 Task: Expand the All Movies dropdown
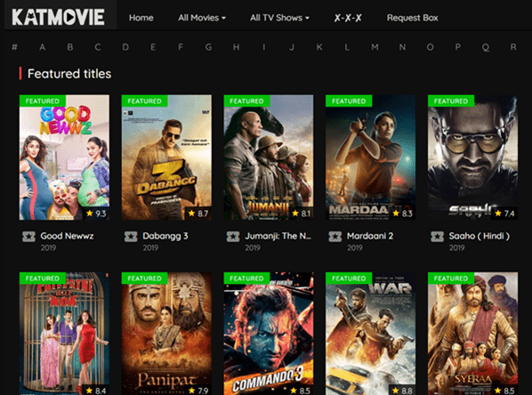click(202, 18)
